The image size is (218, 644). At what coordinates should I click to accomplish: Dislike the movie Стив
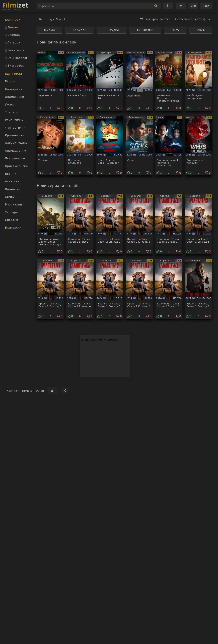[x=149, y=173]
